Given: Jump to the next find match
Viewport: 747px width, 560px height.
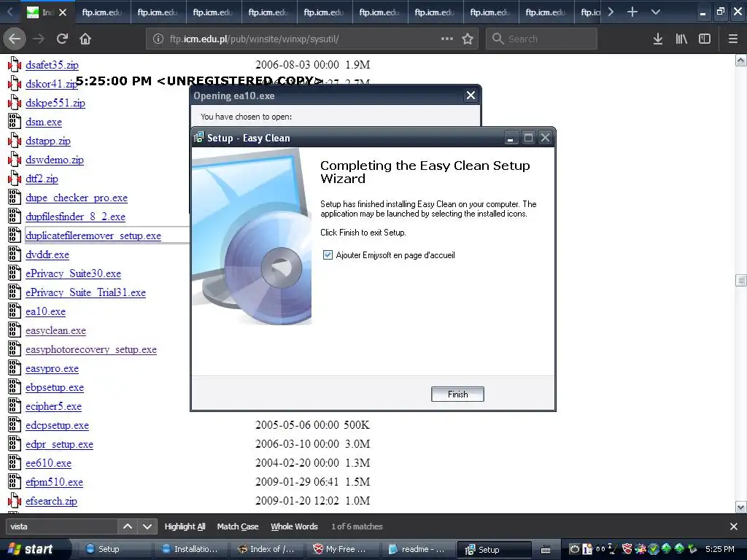Looking at the screenshot, I should click(x=147, y=526).
